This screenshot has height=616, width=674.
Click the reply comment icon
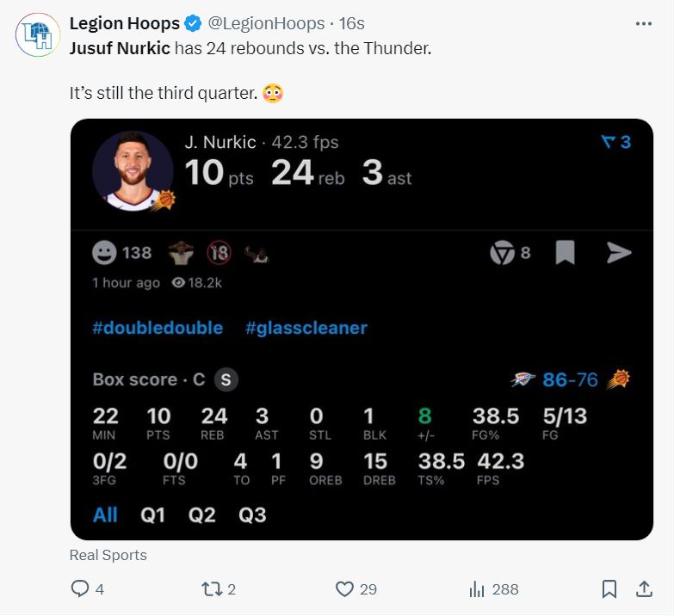coord(80,589)
